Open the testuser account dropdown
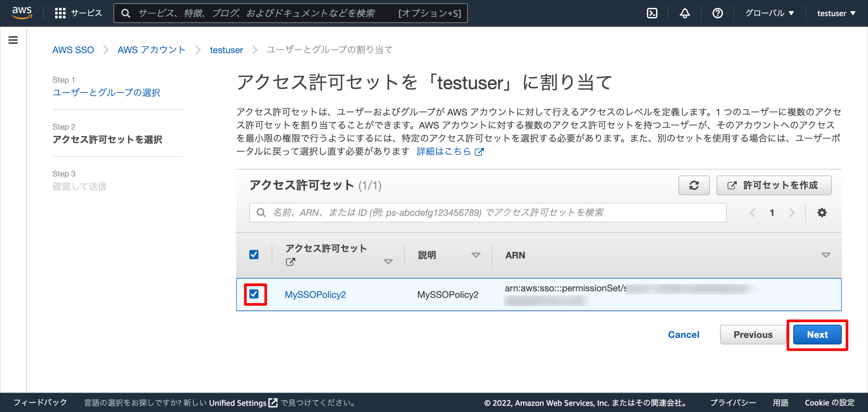 tap(836, 13)
